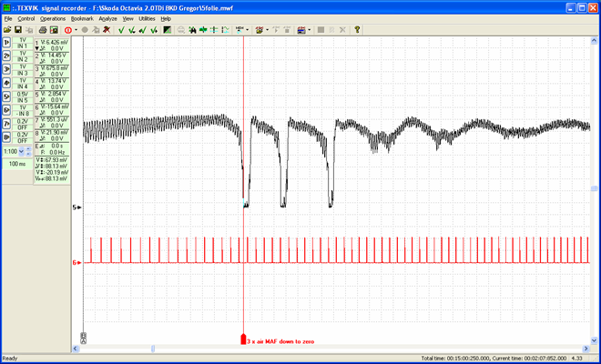Click the horizontal scrollbar right arrow
This screenshot has width=601, height=364.
coord(586,349)
